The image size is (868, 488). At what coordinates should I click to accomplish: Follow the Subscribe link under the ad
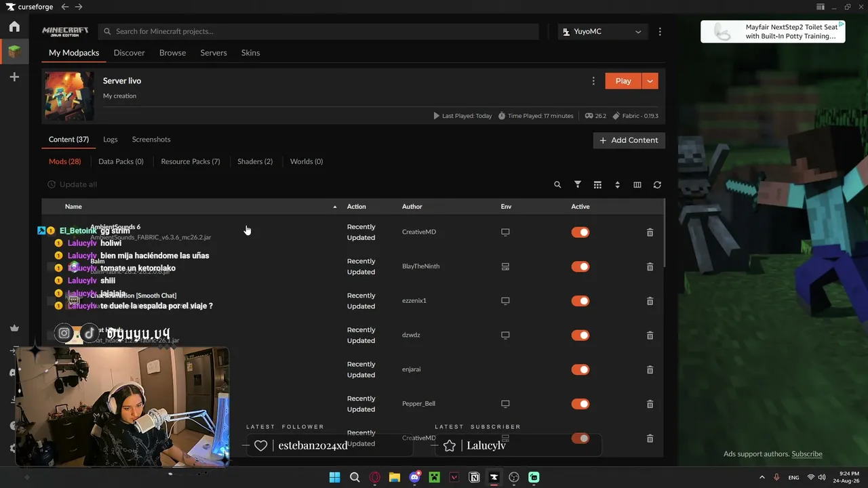[x=807, y=454]
